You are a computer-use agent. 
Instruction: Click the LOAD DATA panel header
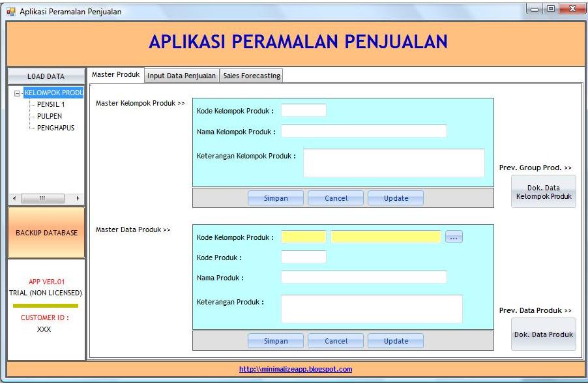45,76
